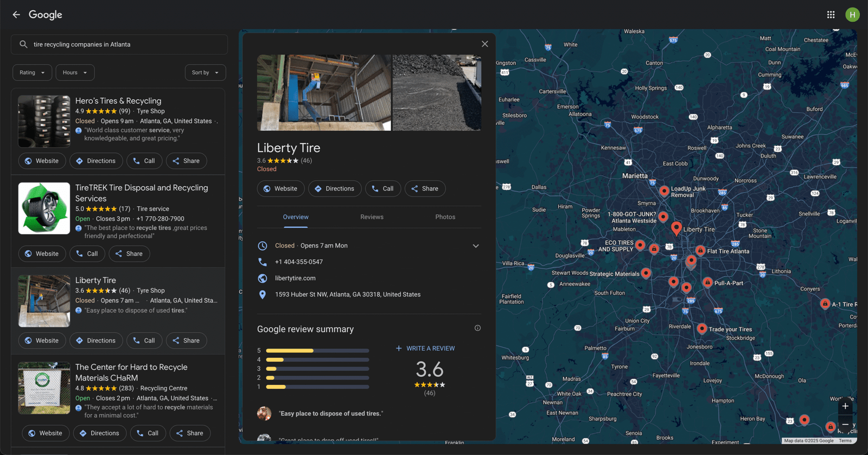Share TireTREK Tire Disposal listing
Screen dimensions: 868x455
tap(129, 254)
